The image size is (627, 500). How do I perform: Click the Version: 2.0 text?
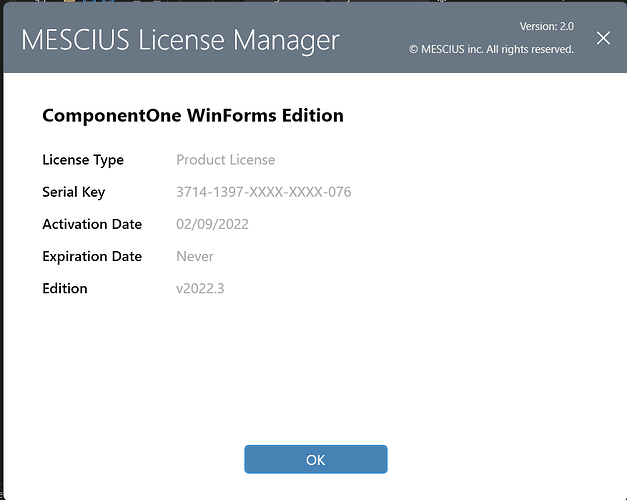tap(546, 26)
